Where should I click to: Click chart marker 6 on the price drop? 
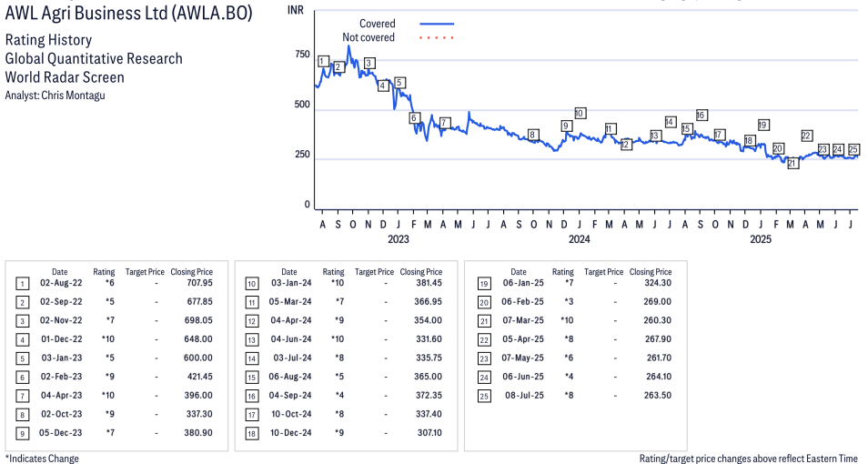pos(413,118)
